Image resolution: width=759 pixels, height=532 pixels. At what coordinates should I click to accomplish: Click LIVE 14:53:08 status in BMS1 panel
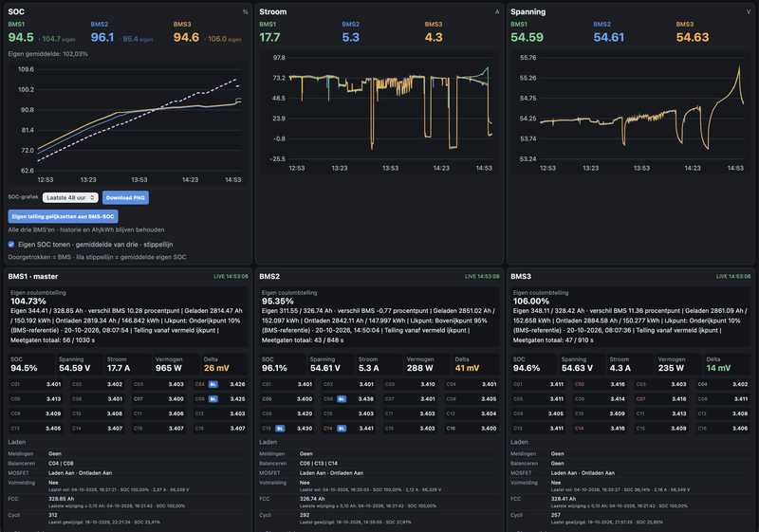point(231,277)
